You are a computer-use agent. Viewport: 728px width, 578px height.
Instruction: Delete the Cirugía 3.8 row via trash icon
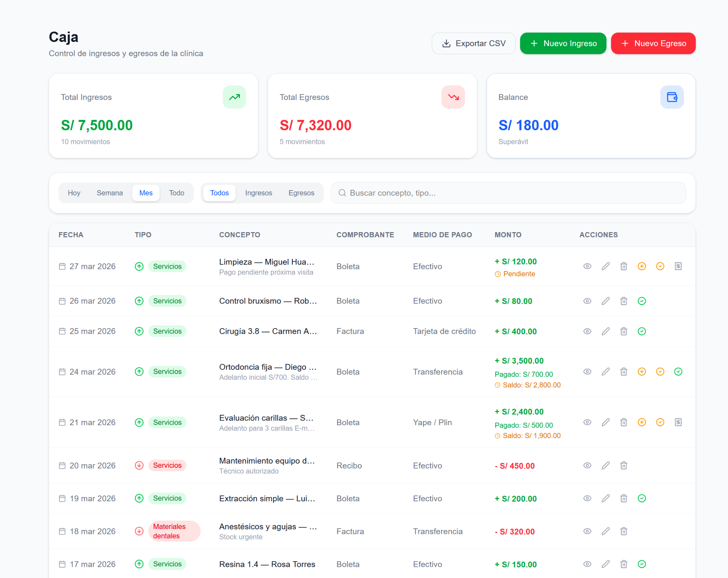(x=623, y=331)
